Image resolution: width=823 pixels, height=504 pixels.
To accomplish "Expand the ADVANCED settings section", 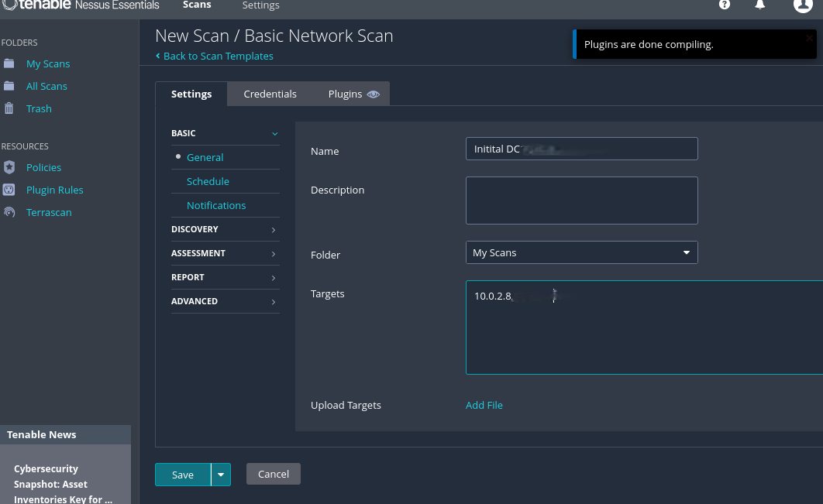I will tap(274, 302).
